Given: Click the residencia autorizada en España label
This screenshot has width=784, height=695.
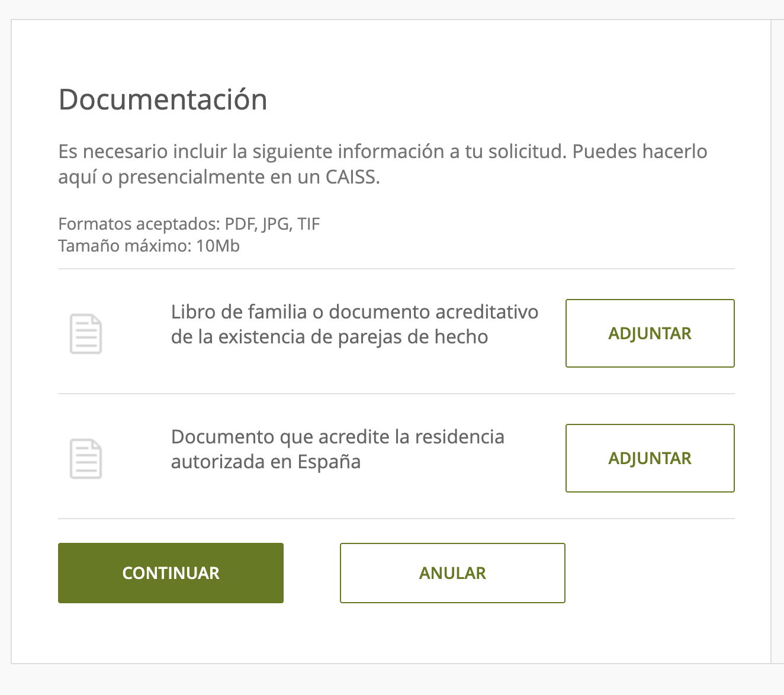Looking at the screenshot, I should pos(266,462).
